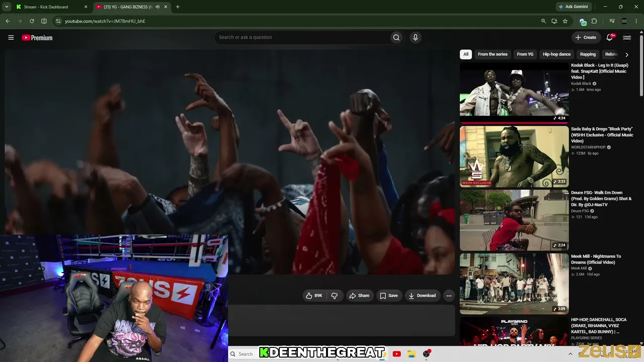The image size is (644, 362).
Task: Dislike the video with thumbs-down
Action: (334, 296)
